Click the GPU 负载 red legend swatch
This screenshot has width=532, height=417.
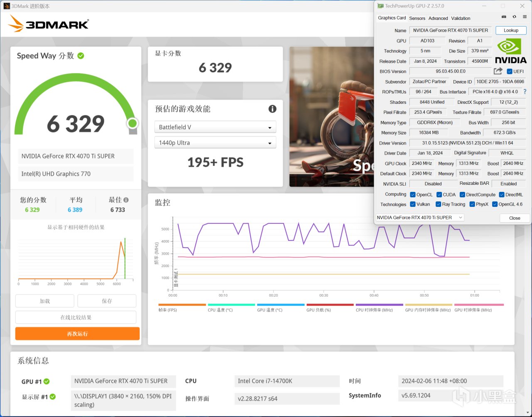(330, 305)
